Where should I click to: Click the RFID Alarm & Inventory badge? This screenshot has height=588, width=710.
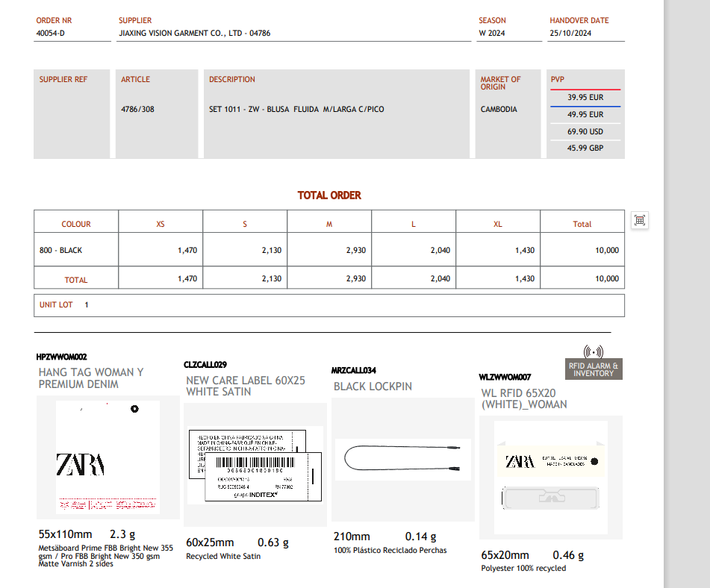tap(594, 369)
